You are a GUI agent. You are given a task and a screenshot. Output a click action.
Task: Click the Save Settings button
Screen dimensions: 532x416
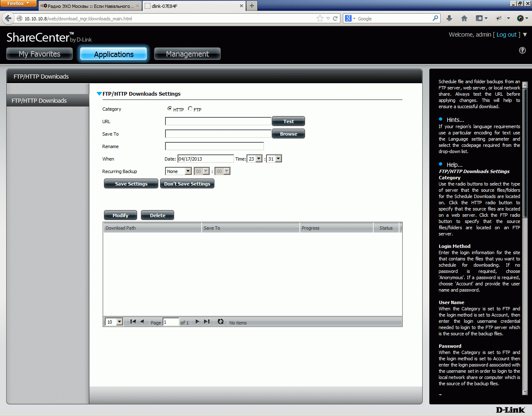[x=131, y=183]
